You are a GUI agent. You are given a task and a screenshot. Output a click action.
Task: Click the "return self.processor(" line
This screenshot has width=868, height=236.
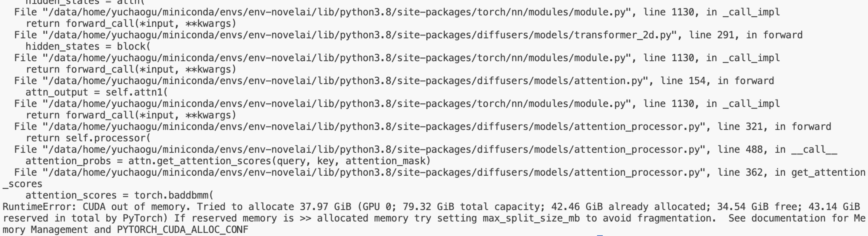pos(88,138)
